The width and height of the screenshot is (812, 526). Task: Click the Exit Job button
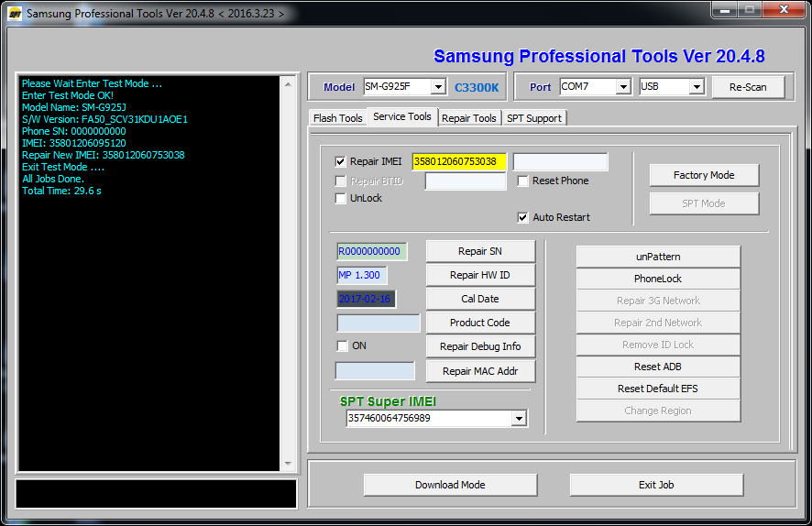click(x=656, y=485)
